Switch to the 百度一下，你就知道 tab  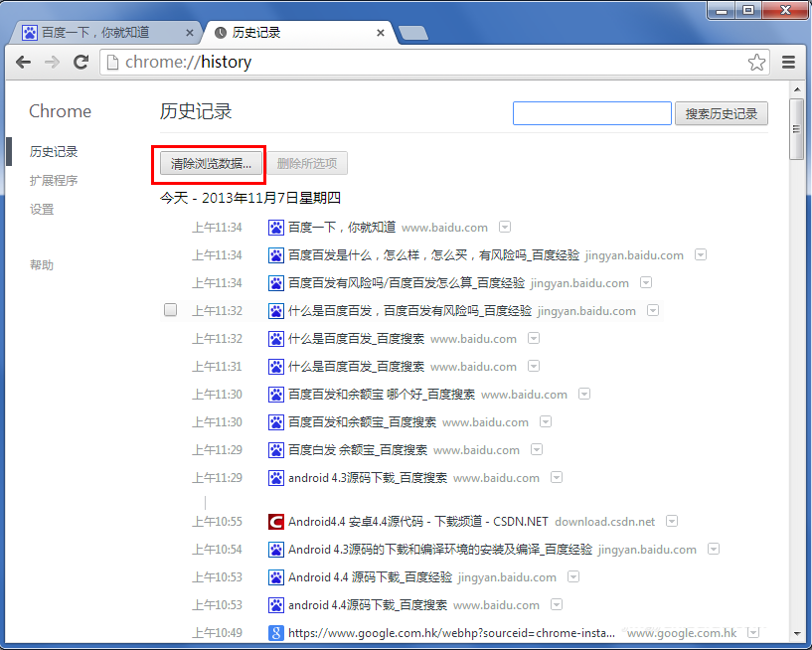(105, 33)
